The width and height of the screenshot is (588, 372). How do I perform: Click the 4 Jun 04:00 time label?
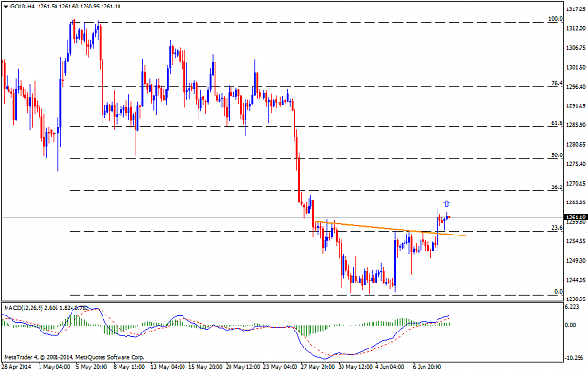click(390, 366)
